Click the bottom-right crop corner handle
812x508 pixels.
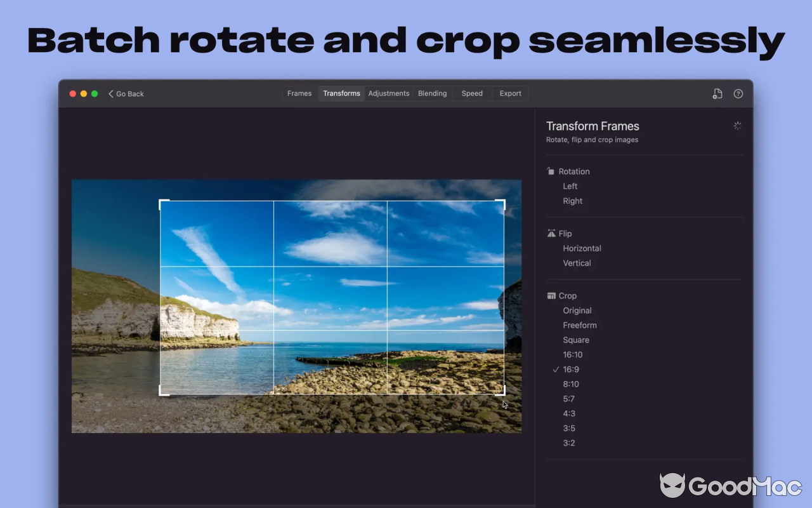tap(504, 393)
